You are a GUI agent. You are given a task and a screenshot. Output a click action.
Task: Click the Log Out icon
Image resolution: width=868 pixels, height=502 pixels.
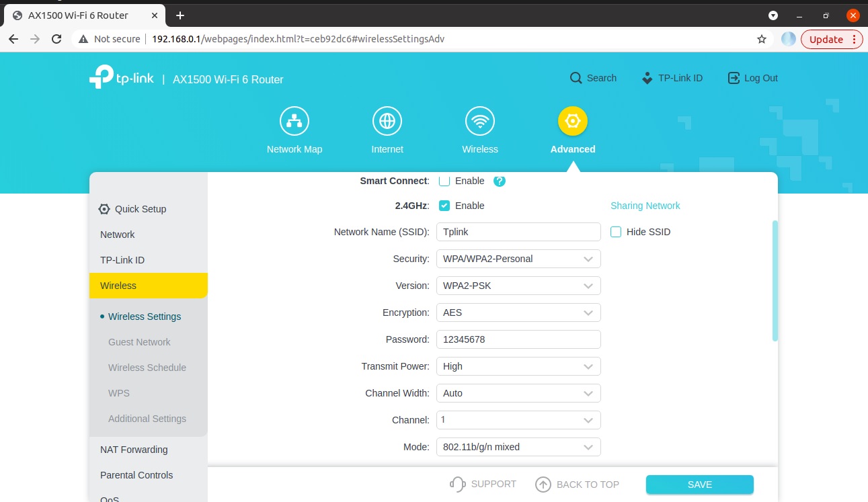(x=734, y=78)
